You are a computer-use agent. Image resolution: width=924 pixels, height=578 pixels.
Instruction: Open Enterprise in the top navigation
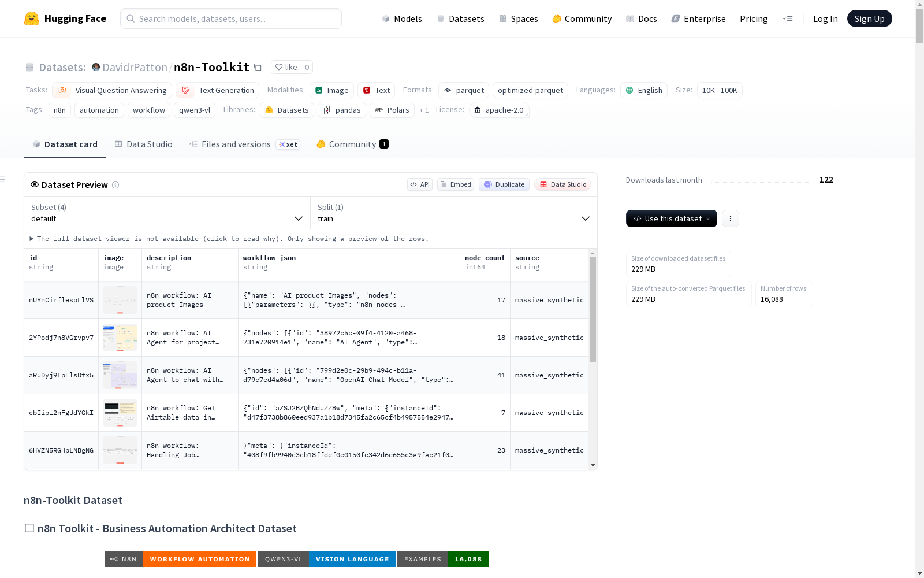[x=698, y=18]
